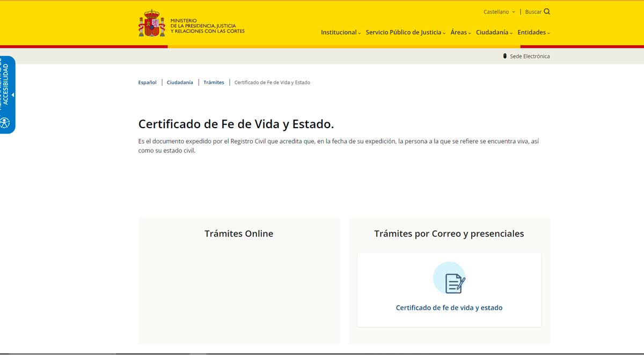Expand the Servicio Público de Justicia menu
Screen dimensions: 644x362
(x=405, y=33)
